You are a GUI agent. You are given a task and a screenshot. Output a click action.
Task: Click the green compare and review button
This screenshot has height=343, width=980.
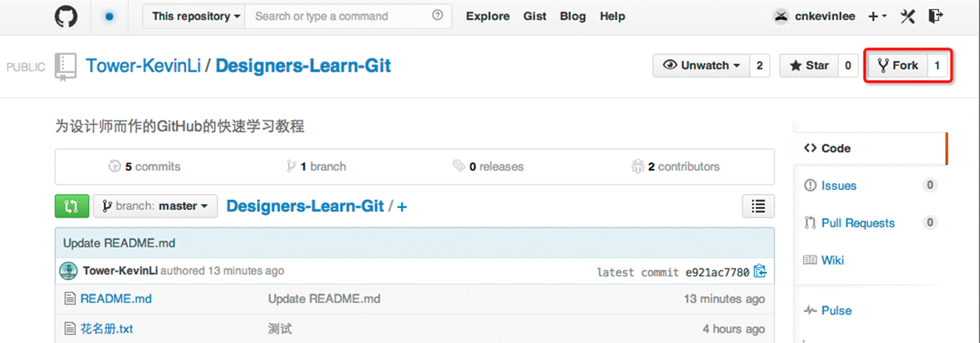(72, 206)
